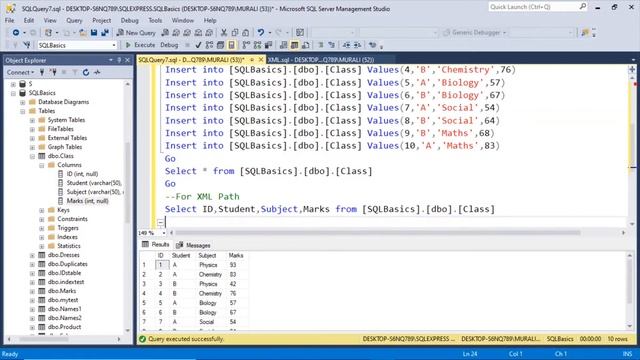Collapse the dbo.Class table node
The height and width of the screenshot is (360, 640).
32,156
